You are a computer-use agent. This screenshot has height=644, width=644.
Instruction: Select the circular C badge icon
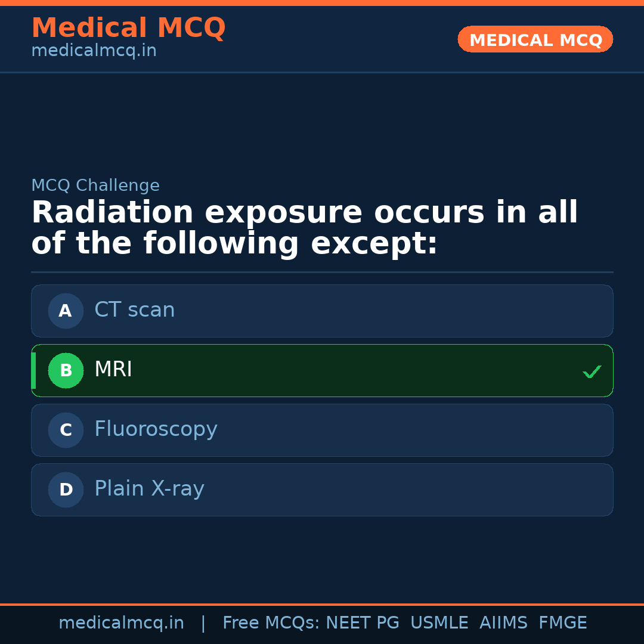point(66,430)
